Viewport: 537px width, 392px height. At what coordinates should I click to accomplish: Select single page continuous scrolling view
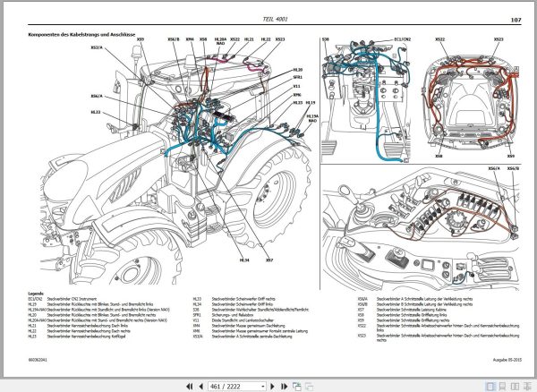[502, 386]
